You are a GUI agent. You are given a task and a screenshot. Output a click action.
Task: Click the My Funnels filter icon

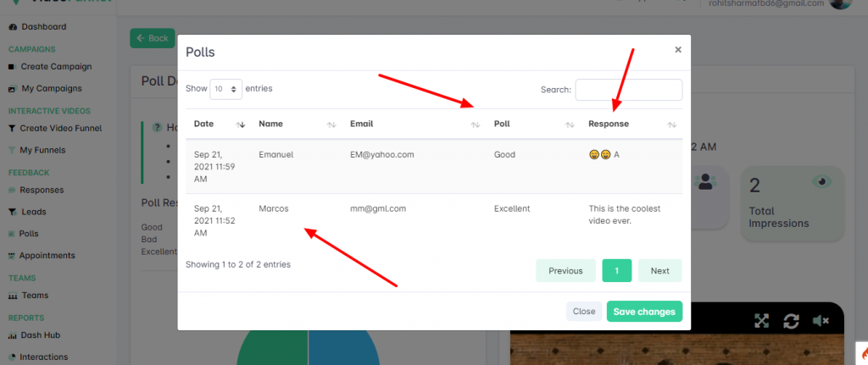pyautogui.click(x=12, y=151)
